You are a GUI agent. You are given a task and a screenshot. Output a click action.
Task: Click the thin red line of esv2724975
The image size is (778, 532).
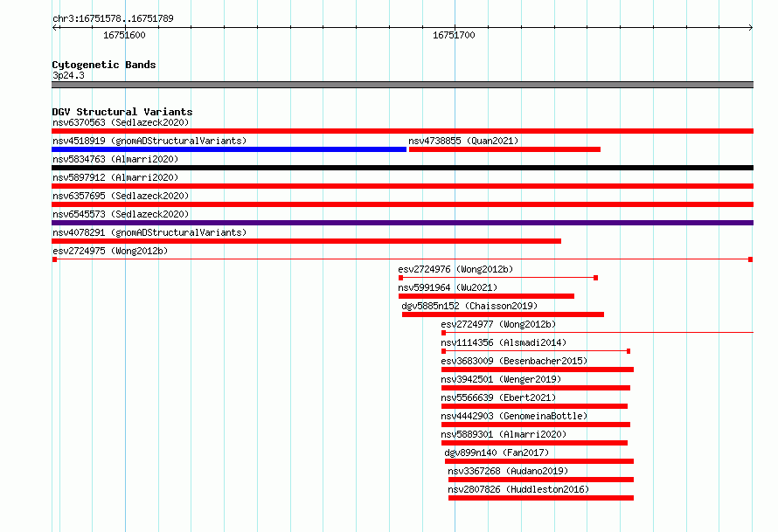[402, 259]
